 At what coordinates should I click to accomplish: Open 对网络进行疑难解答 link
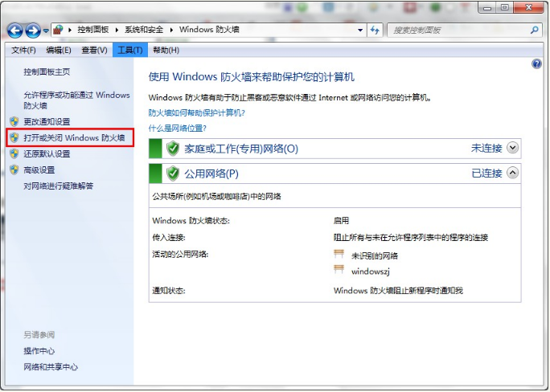[59, 186]
